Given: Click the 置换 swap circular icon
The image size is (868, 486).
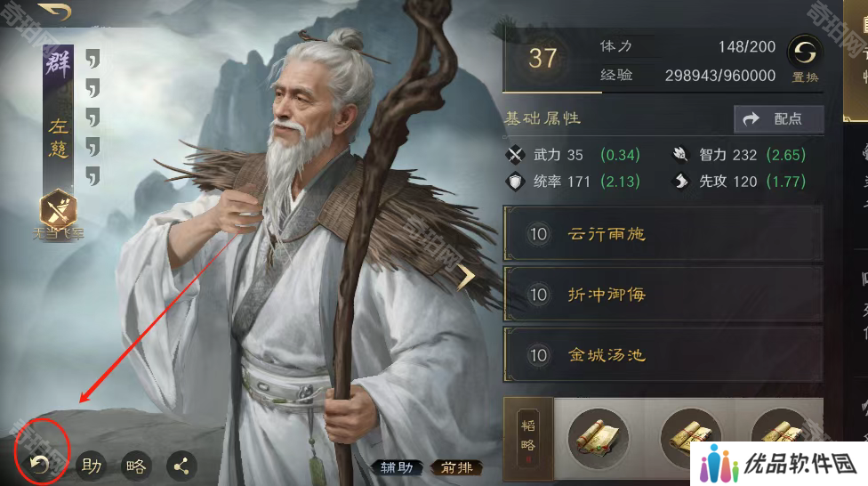Looking at the screenshot, I should pyautogui.click(x=805, y=60).
